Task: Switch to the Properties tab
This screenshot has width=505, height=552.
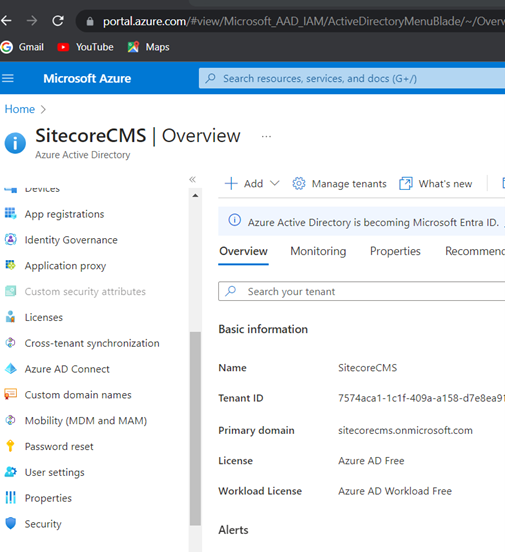Action: [x=395, y=251]
